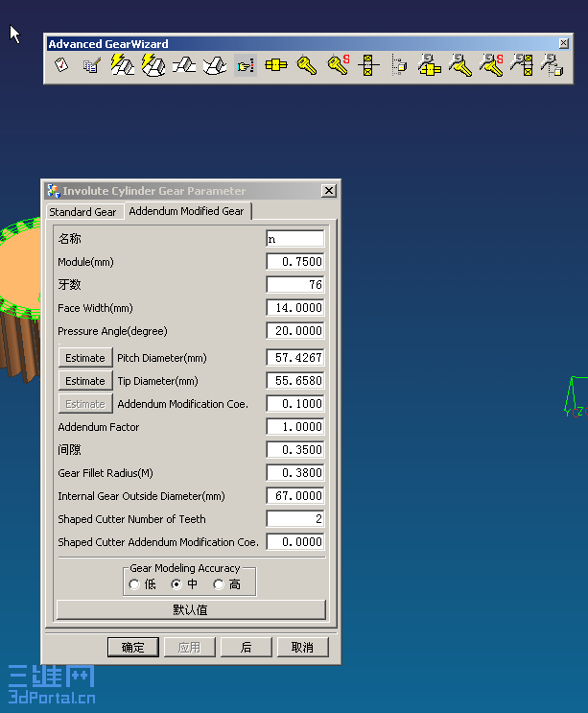Click the yellow bearing cross-section icon
This screenshot has height=713, width=588.
368,65
